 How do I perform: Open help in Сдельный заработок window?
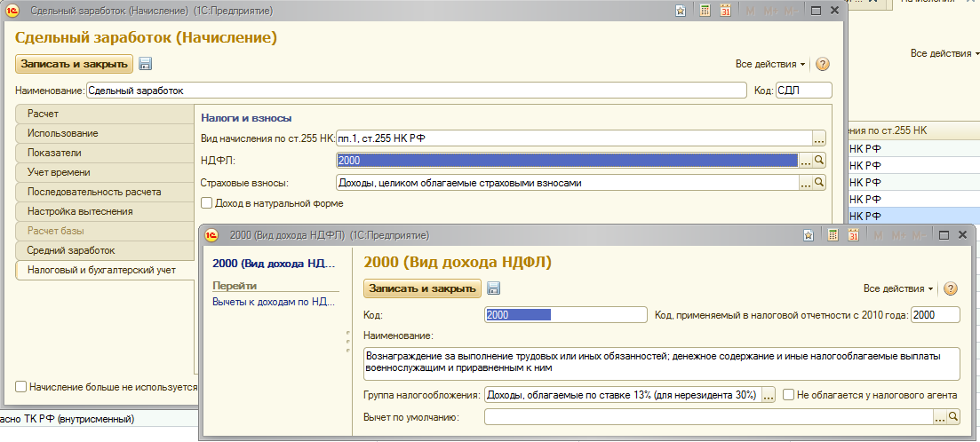point(823,64)
